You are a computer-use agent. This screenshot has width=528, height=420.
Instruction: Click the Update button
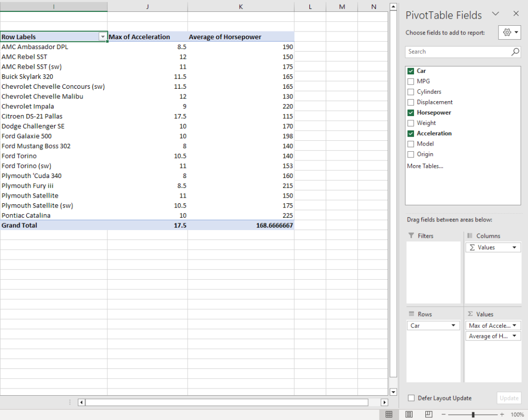coord(509,398)
